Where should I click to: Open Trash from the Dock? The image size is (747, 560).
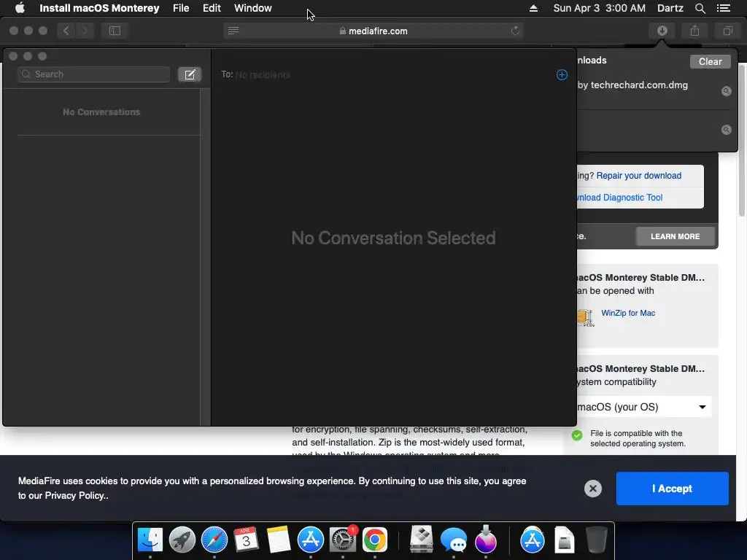point(596,540)
